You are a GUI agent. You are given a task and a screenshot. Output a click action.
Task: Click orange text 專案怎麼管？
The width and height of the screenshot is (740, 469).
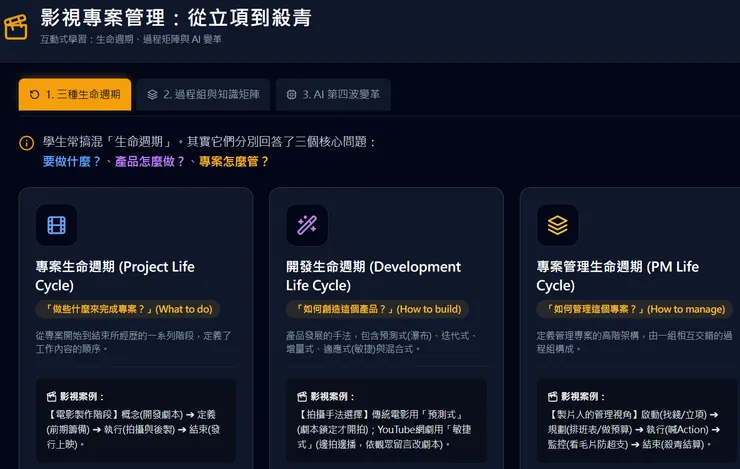tap(234, 161)
